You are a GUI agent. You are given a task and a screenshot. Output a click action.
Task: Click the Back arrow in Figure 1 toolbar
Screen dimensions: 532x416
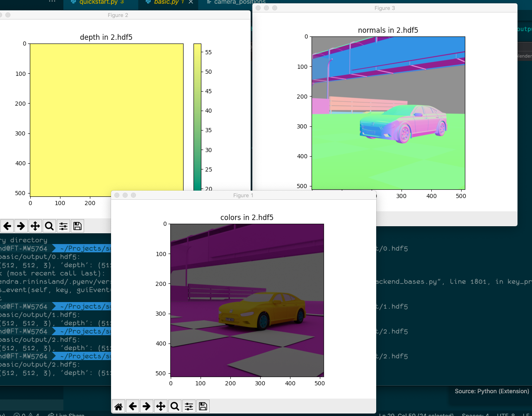[133, 406]
